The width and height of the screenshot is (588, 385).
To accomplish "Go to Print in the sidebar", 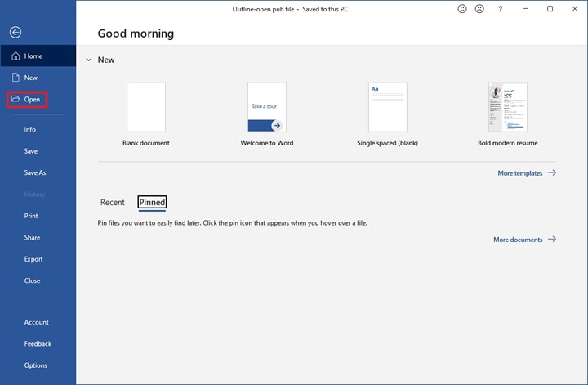I will coord(31,216).
